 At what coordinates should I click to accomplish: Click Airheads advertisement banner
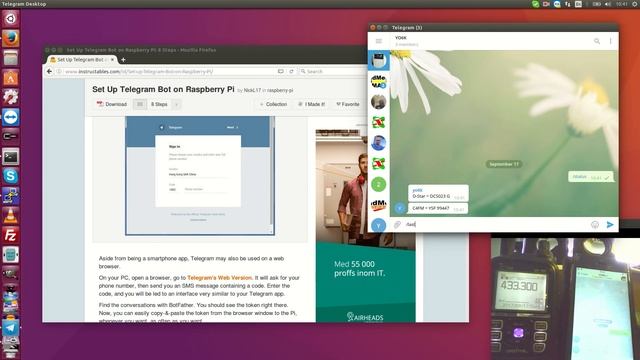[366, 226]
